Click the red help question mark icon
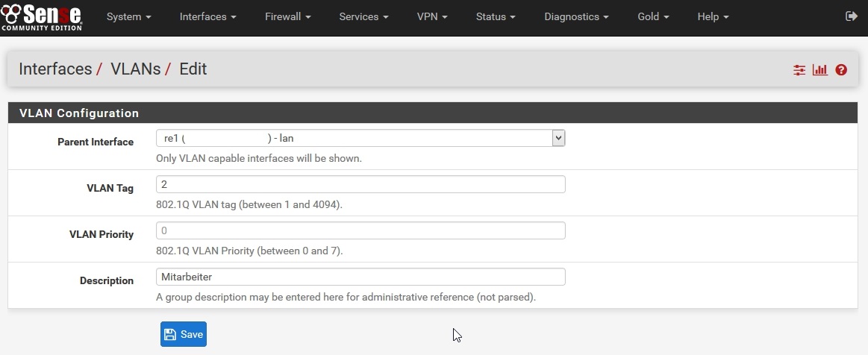Viewport: 868px width, 355px height. click(841, 70)
